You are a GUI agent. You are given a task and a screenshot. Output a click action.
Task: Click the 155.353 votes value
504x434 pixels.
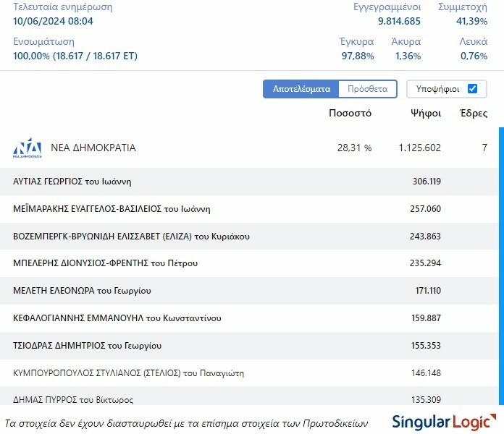(426, 346)
